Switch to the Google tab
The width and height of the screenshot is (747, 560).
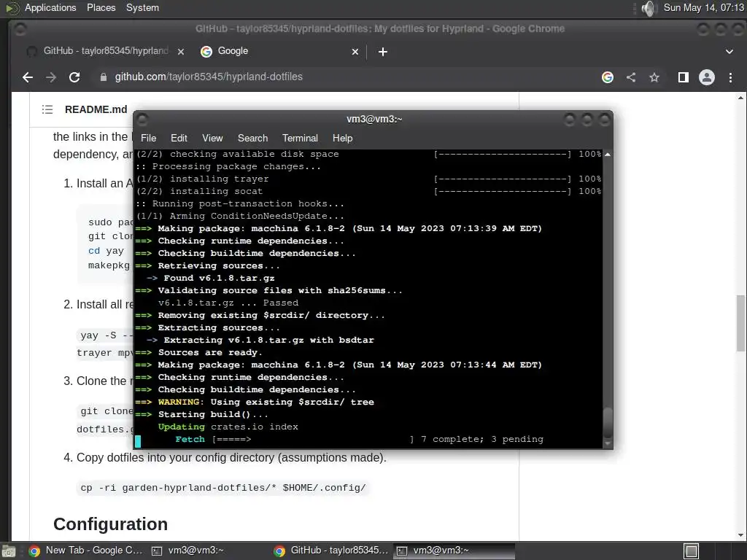(279, 51)
